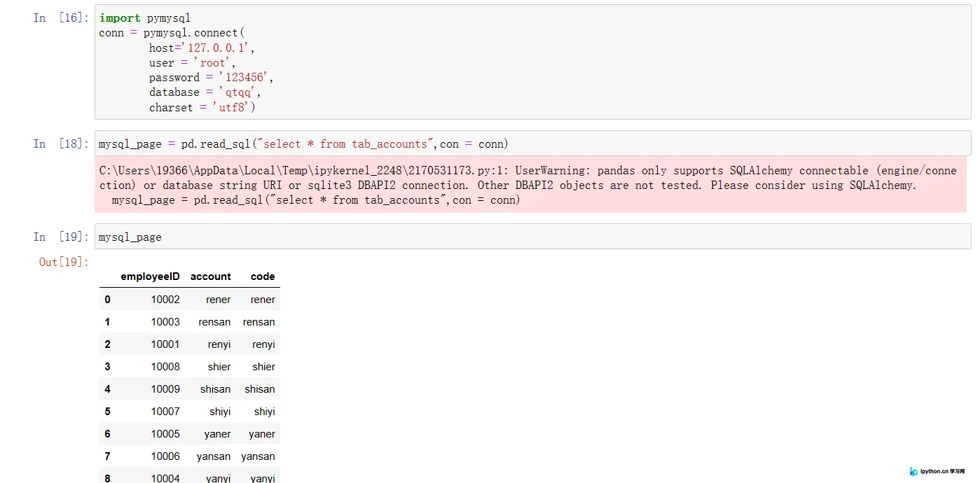Screen dimensions: 980x483
Task: Select the Out[19] prompt label
Action: point(64,262)
